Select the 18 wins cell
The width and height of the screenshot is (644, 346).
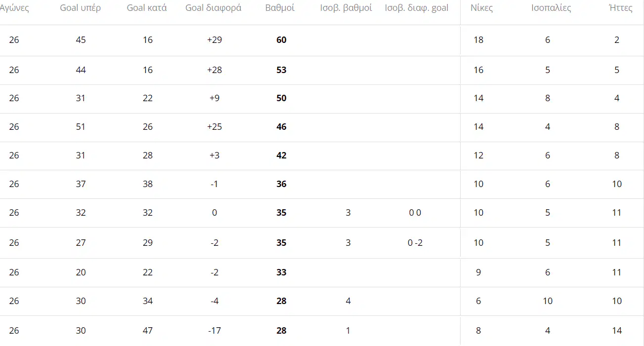[478, 40]
